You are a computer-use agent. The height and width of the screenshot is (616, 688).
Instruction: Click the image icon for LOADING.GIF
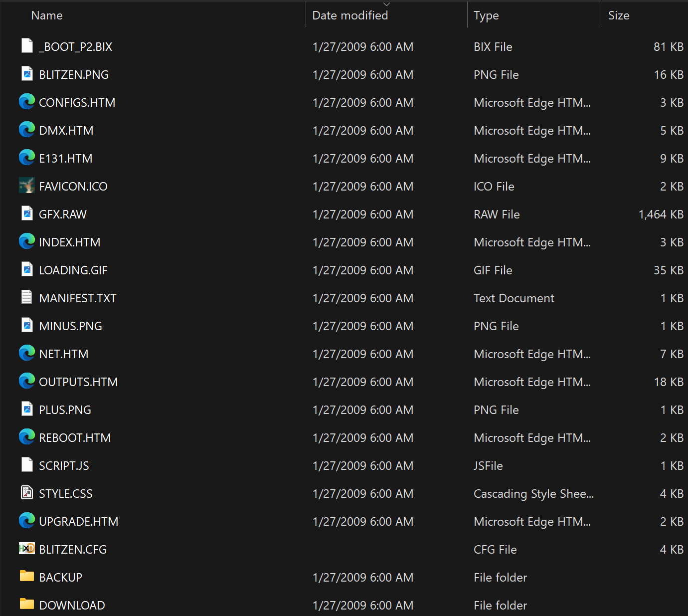coord(27,269)
